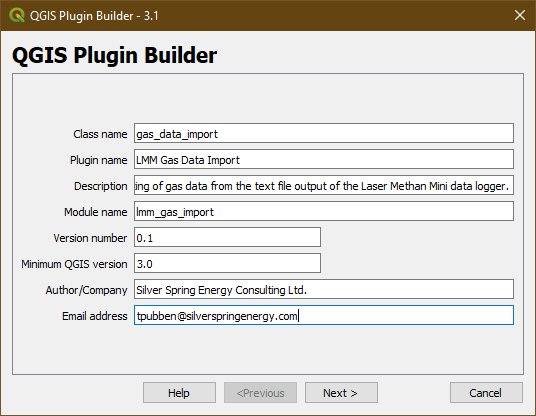The image size is (536, 416).
Task: Click the disabled Previous button
Action: click(x=260, y=393)
